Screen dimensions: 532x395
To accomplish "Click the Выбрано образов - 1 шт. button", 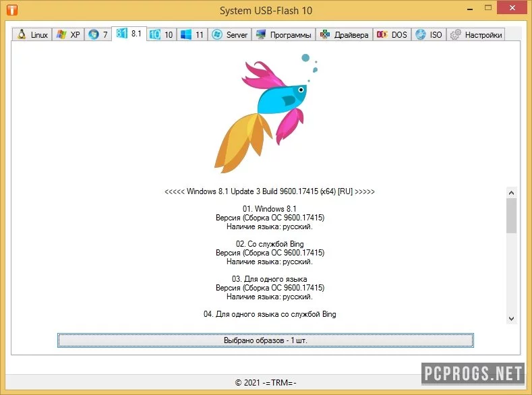I will pyautogui.click(x=265, y=340).
